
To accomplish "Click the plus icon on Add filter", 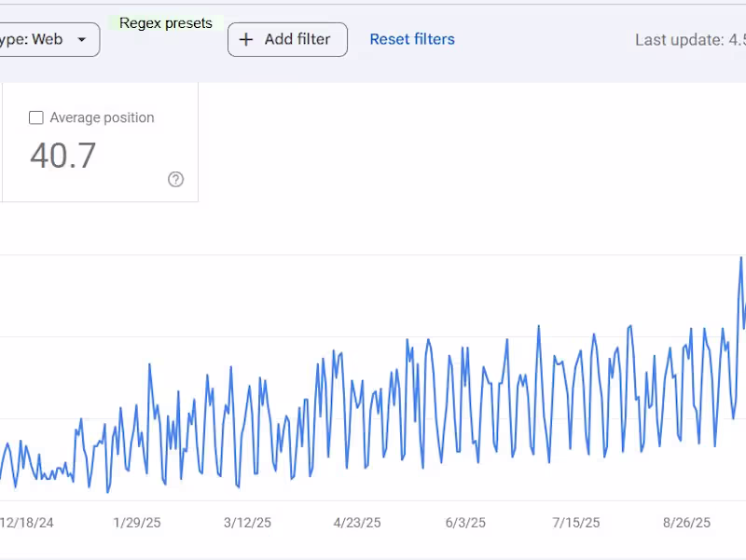I will tap(246, 39).
